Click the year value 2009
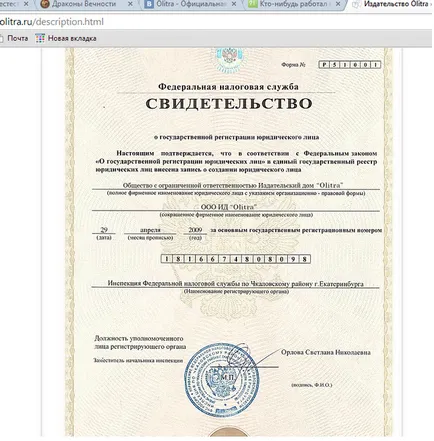This screenshot has width=434, height=441. (x=195, y=230)
